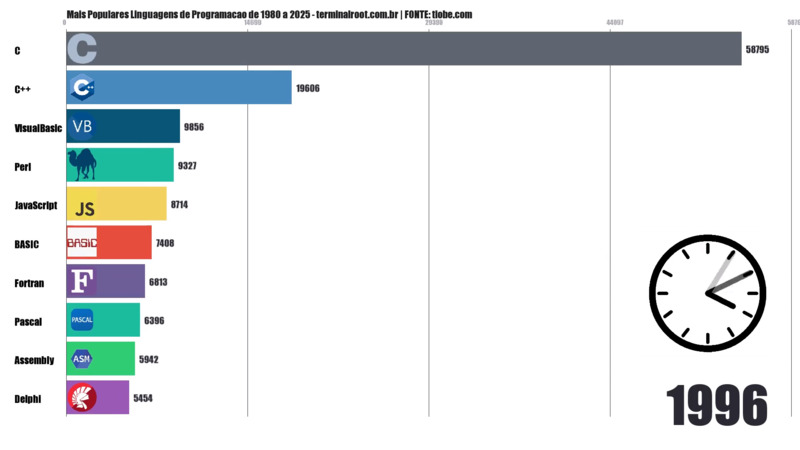Image resolution: width=800 pixels, height=450 pixels.
Task: Click the value 19606
Action: [308, 88]
